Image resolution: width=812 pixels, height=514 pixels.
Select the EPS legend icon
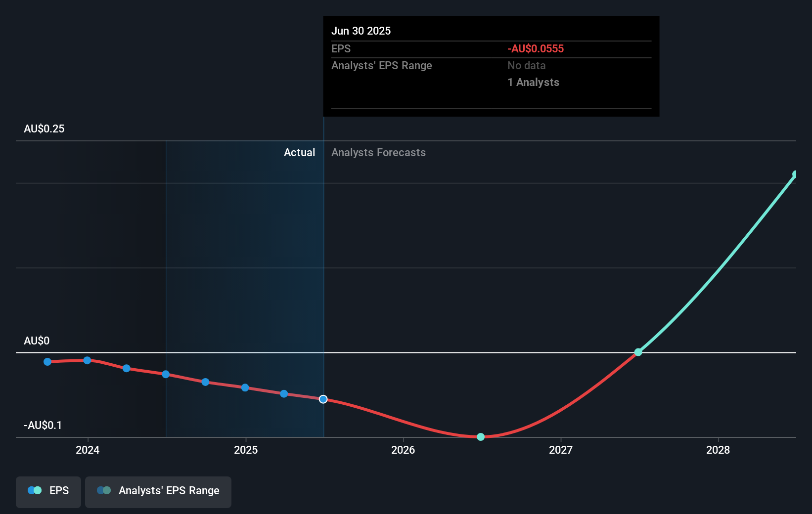35,490
